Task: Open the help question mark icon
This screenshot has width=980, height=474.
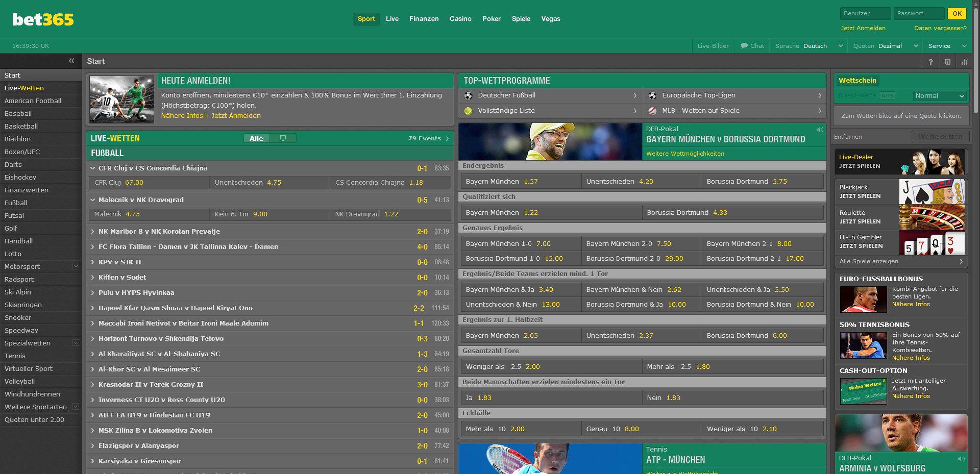Action: click(930, 62)
